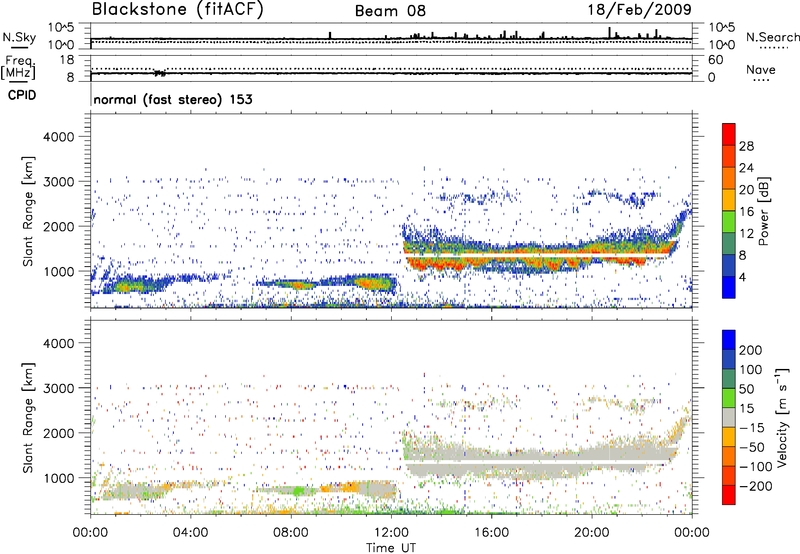Pick the light green Power segment between 12 and 16
Viewport: 800px width, 554px height.
pyautogui.click(x=729, y=222)
